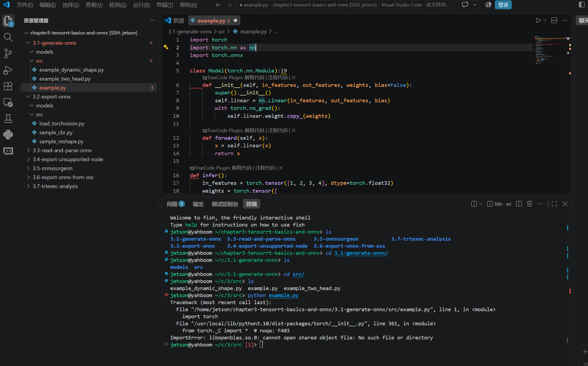Open terminal panel more actions

pyautogui.click(x=540, y=204)
